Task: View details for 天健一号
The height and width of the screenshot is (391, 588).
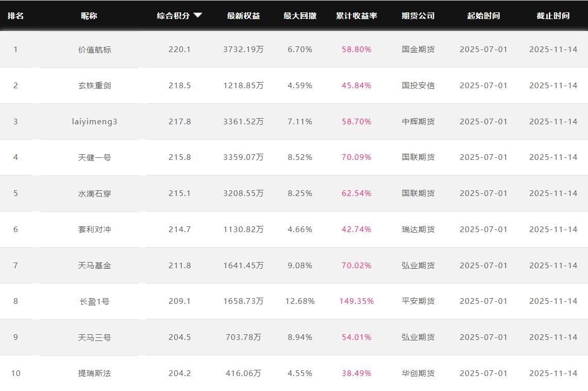Action: (x=94, y=157)
